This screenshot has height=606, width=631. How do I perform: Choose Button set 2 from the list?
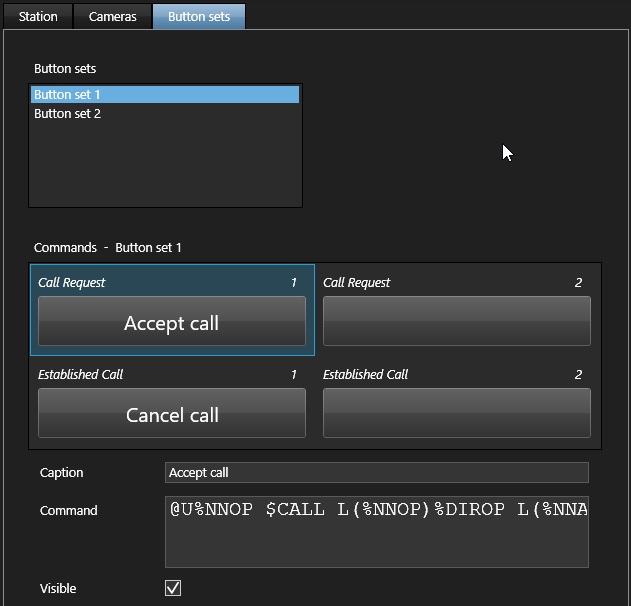tap(68, 114)
